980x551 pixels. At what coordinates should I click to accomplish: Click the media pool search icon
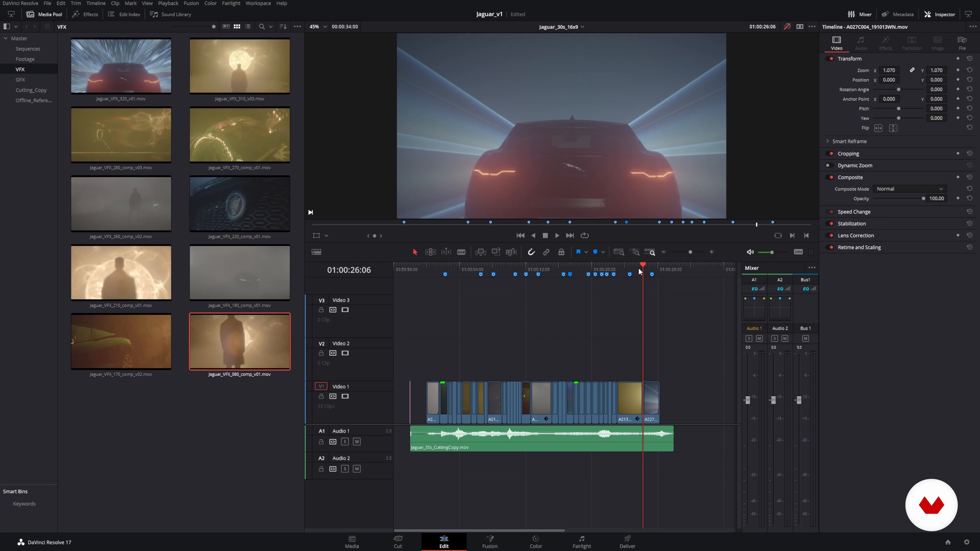262,27
